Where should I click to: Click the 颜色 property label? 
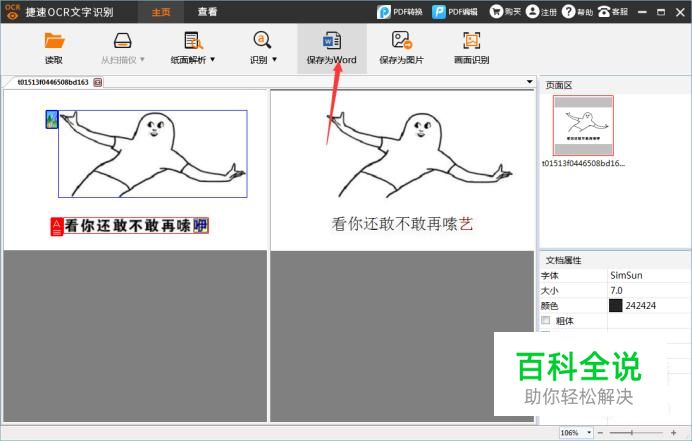point(550,305)
